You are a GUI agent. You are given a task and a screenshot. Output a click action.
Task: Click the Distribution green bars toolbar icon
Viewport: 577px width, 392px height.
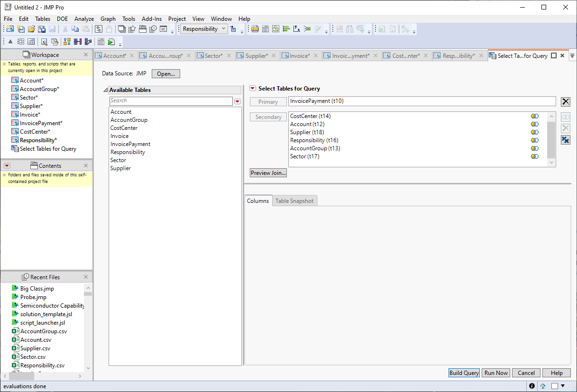pyautogui.click(x=286, y=29)
